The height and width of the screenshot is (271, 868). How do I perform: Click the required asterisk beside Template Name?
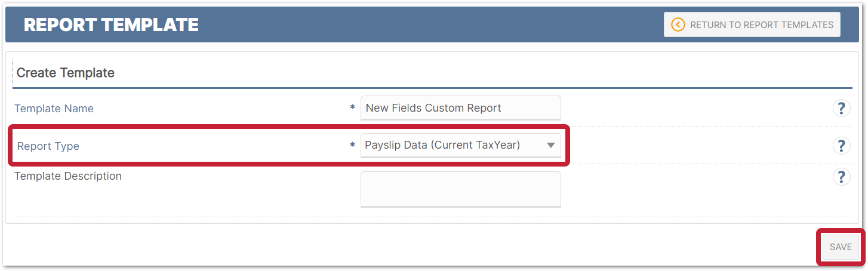pyautogui.click(x=352, y=108)
